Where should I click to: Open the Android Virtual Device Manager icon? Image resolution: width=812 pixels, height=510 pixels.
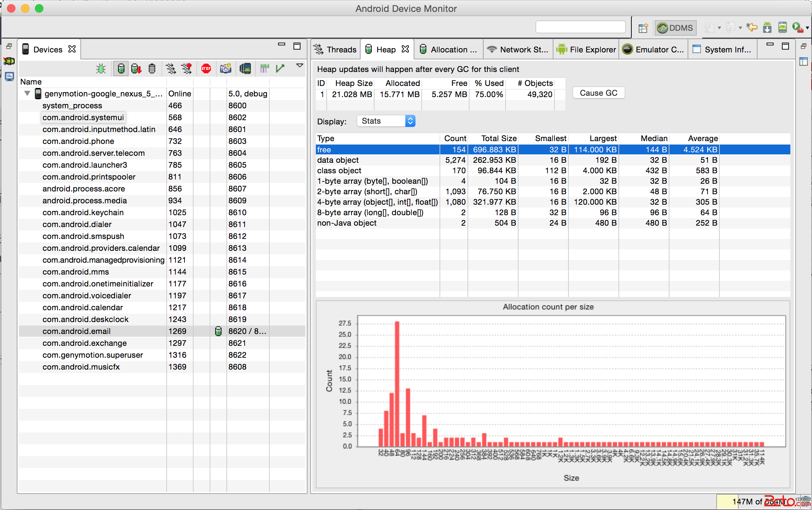[x=783, y=28]
